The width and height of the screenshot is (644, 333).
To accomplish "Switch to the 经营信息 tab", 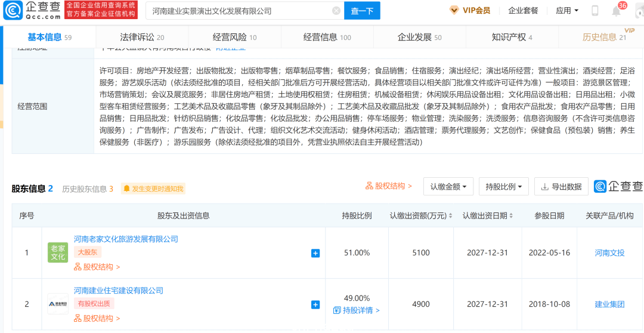I will click(x=327, y=38).
